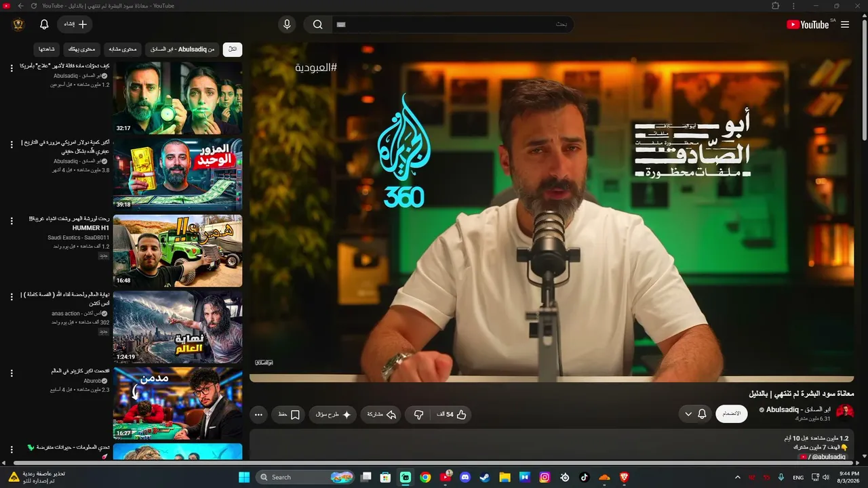Open the YouTube guide hamburger menu
This screenshot has width=868, height=488.
pyautogui.click(x=845, y=24)
